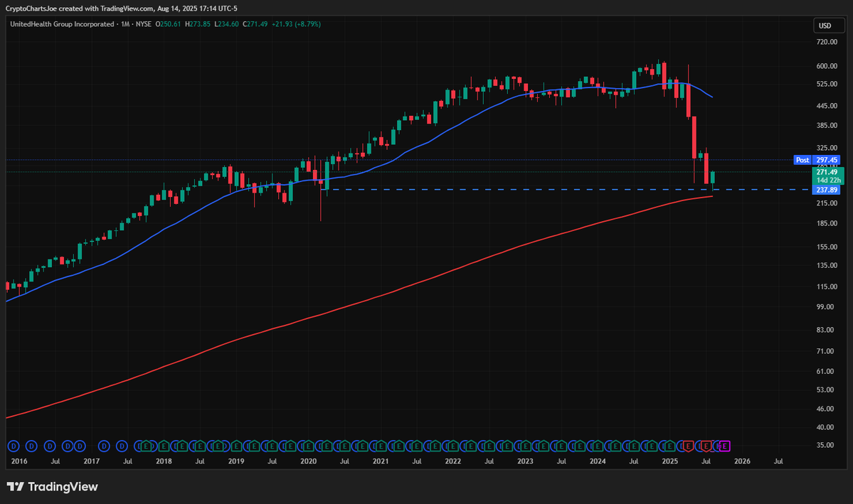
Task: Click the 99.00 price axis label
Action: click(x=825, y=307)
